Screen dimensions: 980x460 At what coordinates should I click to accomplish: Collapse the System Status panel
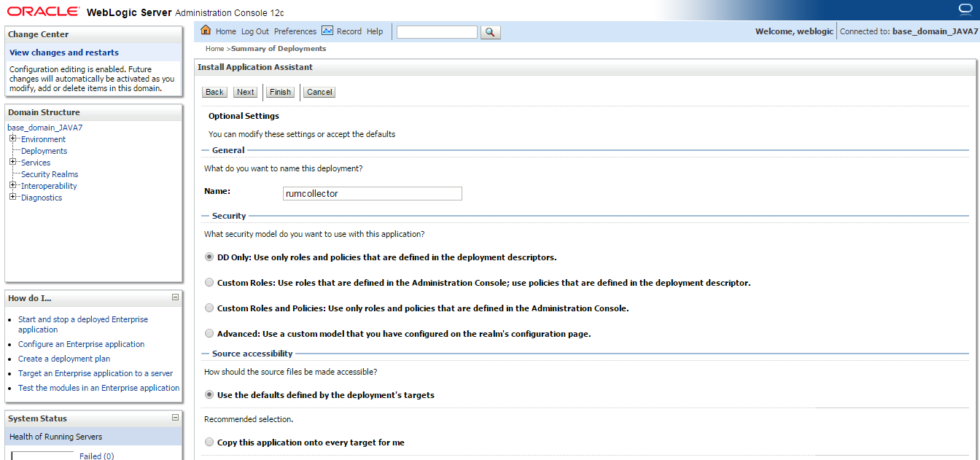(x=175, y=418)
